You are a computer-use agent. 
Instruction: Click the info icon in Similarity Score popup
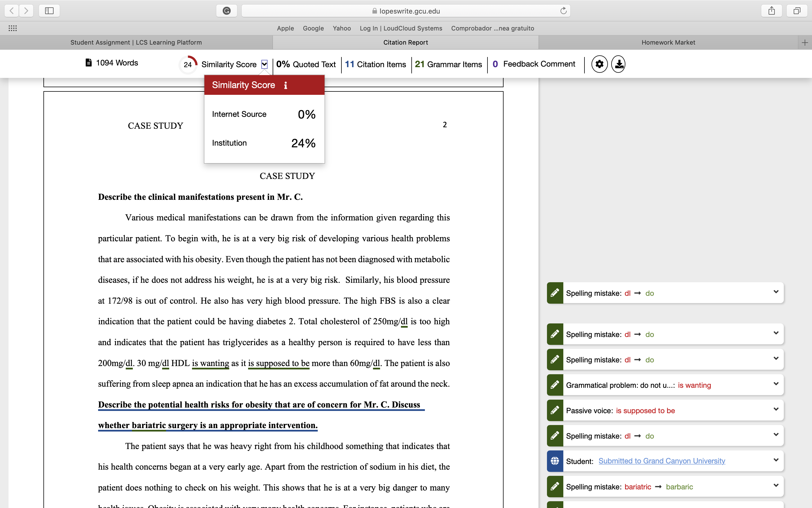tap(286, 85)
